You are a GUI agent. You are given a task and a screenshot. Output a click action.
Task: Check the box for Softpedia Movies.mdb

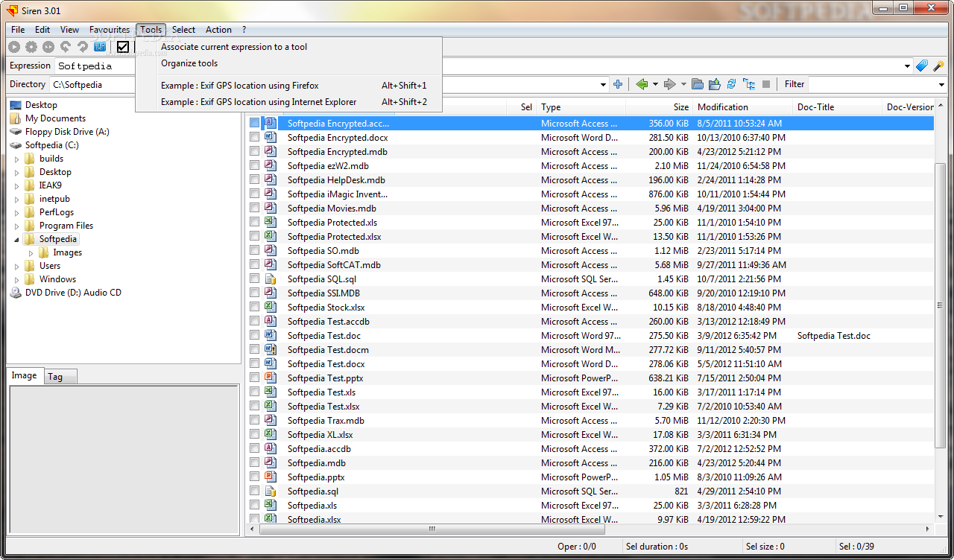255,209
